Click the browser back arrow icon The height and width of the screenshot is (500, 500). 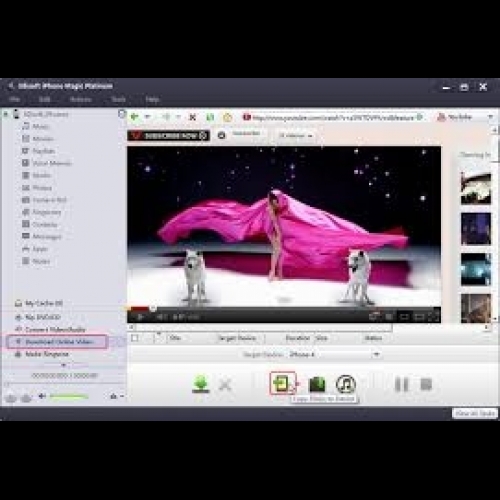(x=135, y=117)
